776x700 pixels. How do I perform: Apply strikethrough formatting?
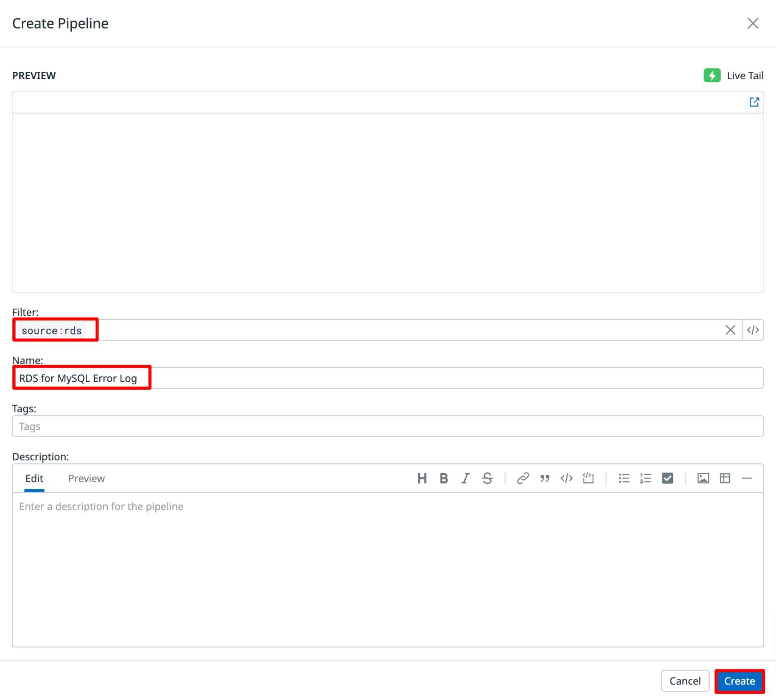[x=487, y=478]
